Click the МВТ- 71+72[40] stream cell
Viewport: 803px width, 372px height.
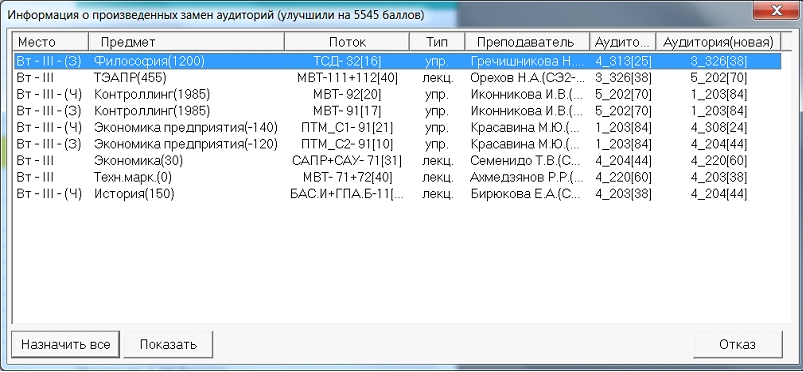click(347, 177)
